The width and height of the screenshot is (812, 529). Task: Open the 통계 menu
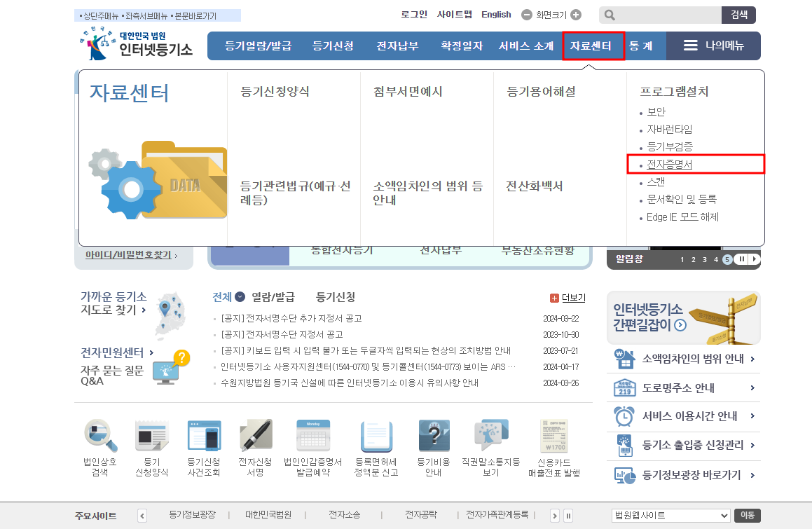pos(640,46)
